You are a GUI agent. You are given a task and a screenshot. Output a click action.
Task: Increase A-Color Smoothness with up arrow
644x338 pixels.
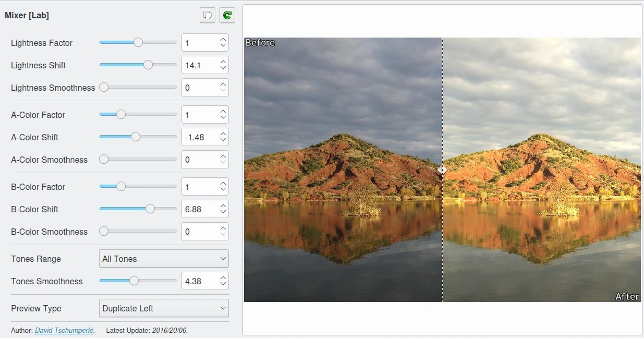pyautogui.click(x=223, y=156)
